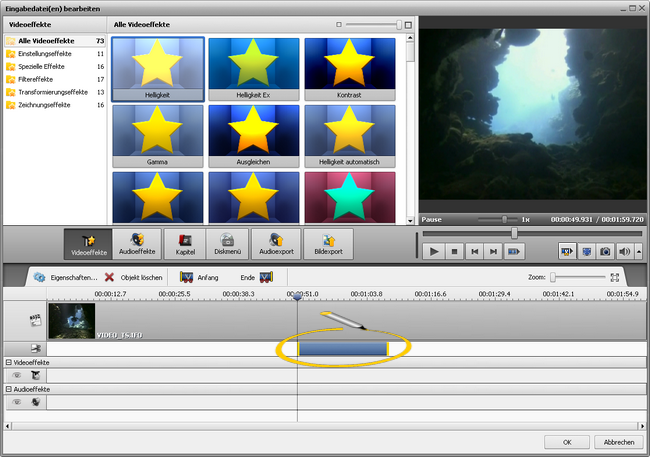Collapse the Audioeffekte timeline group

click(x=8, y=389)
